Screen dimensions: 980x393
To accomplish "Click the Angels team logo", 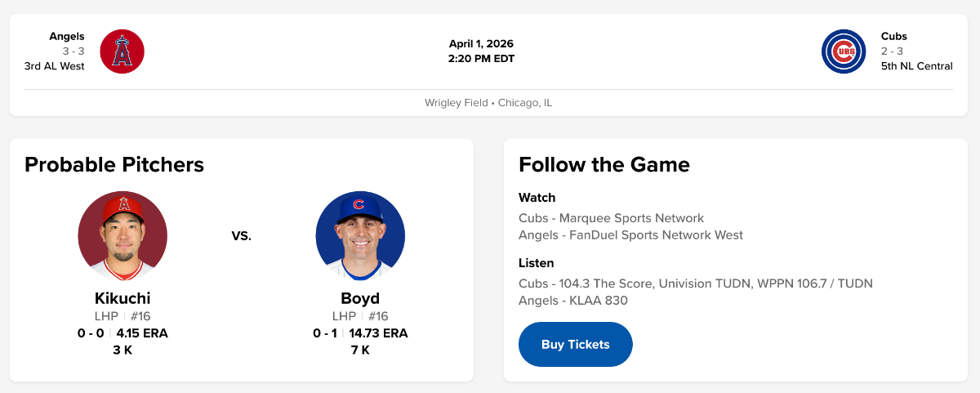I will click(122, 51).
